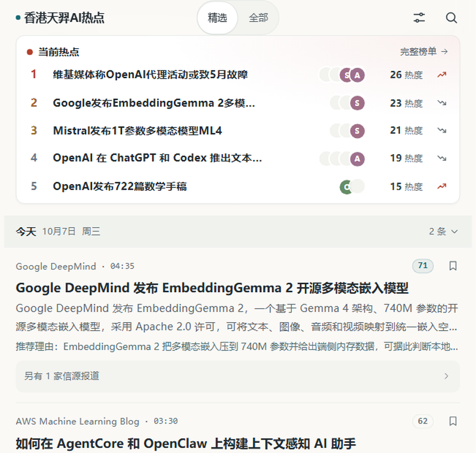
Task: Click the score badge 71
Action: (423, 266)
